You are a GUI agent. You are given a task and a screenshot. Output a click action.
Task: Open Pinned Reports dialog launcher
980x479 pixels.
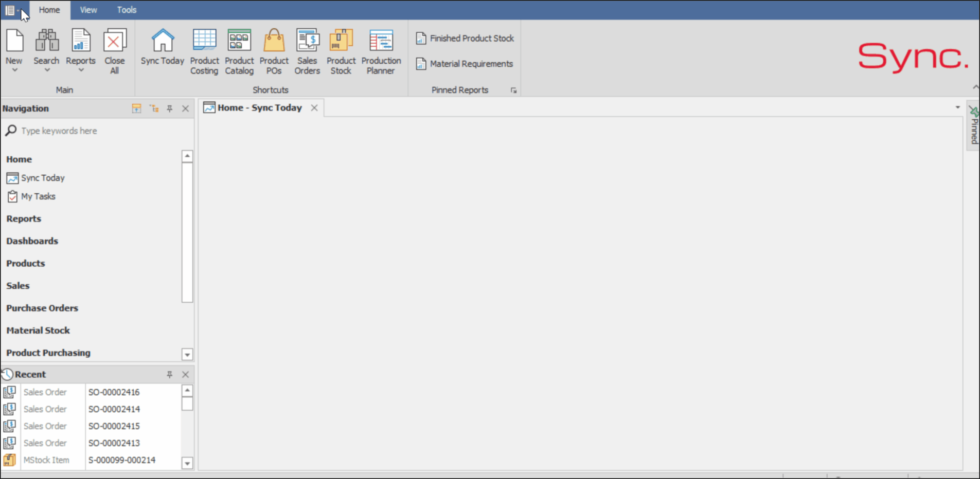(513, 90)
